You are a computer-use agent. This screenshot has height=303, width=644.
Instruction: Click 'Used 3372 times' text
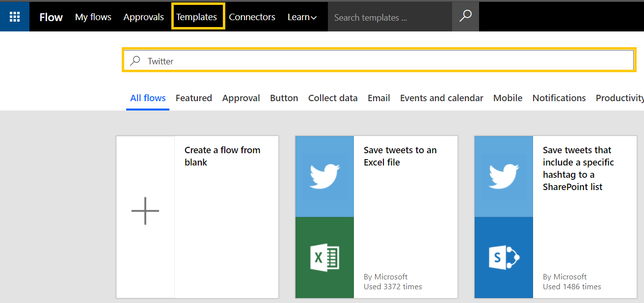(x=393, y=286)
